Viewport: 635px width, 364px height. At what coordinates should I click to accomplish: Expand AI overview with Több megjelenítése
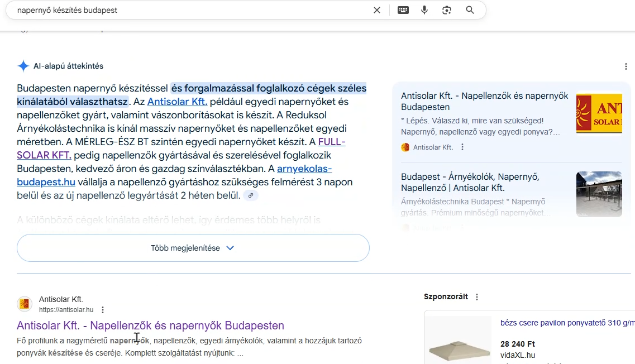pyautogui.click(x=193, y=248)
